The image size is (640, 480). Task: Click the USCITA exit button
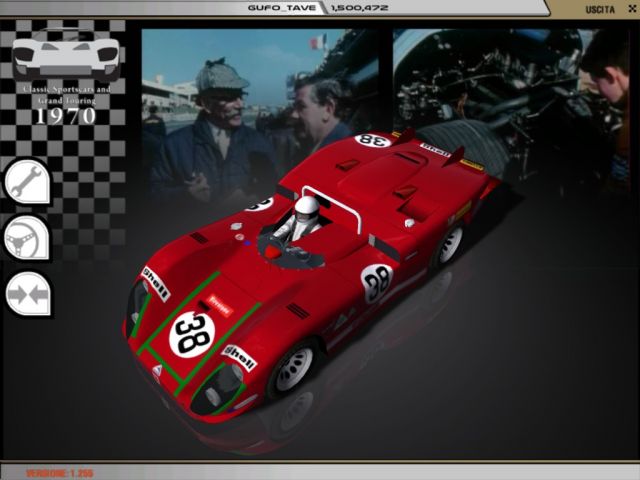pos(600,9)
